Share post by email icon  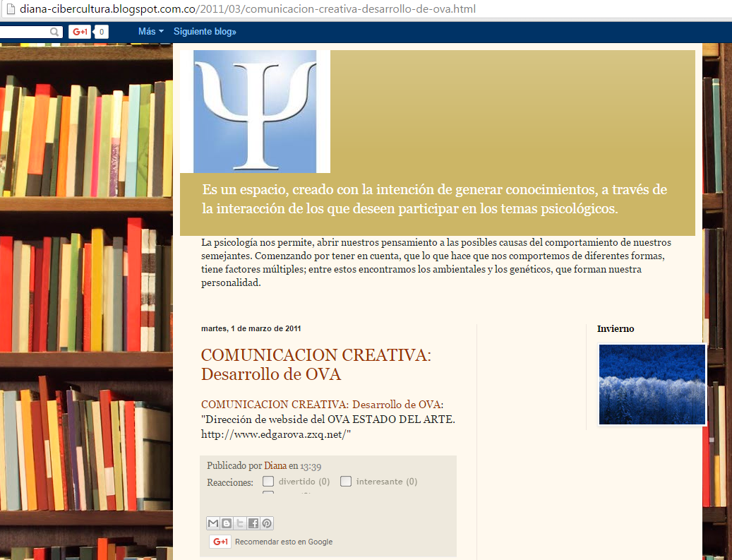coord(213,523)
